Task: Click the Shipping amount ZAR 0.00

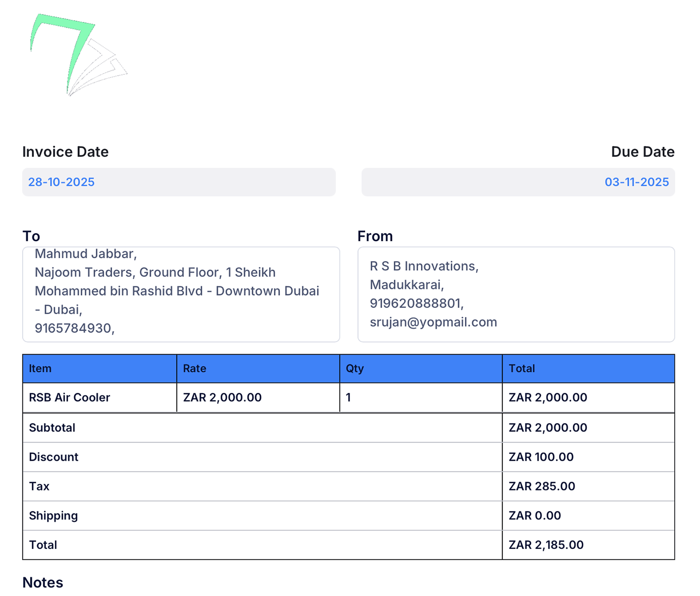Action: pyautogui.click(x=534, y=516)
